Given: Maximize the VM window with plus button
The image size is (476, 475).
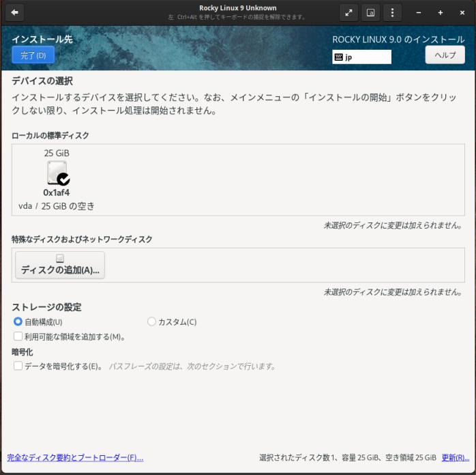Looking at the screenshot, I should [x=440, y=12].
